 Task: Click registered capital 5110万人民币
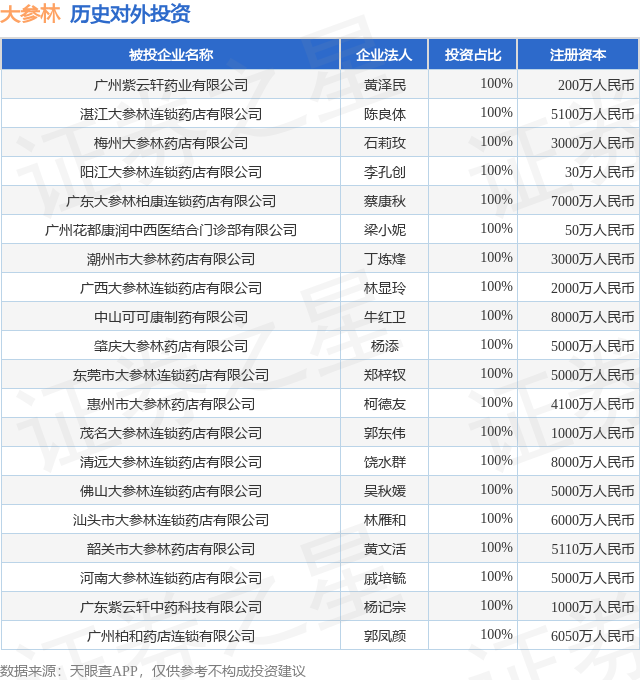592,549
